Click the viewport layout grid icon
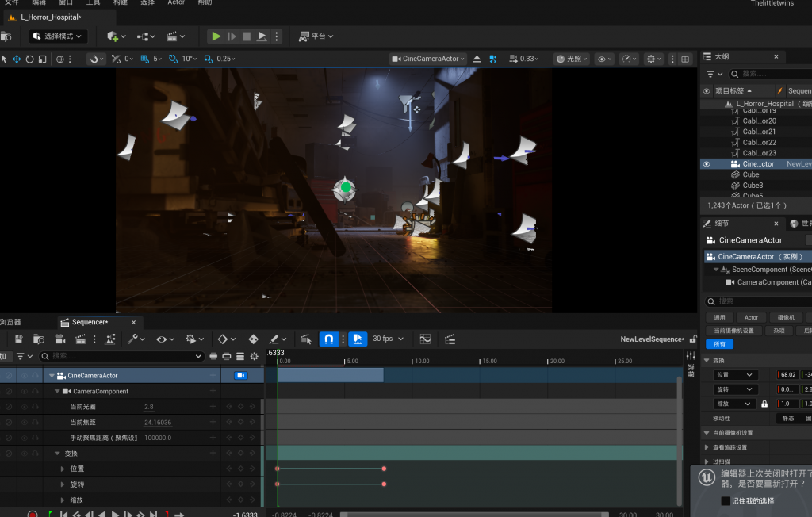812x517 pixels. (x=685, y=59)
